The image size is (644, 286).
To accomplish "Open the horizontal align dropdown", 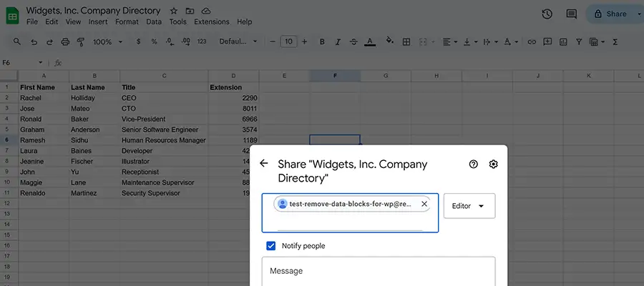I will click(450, 41).
